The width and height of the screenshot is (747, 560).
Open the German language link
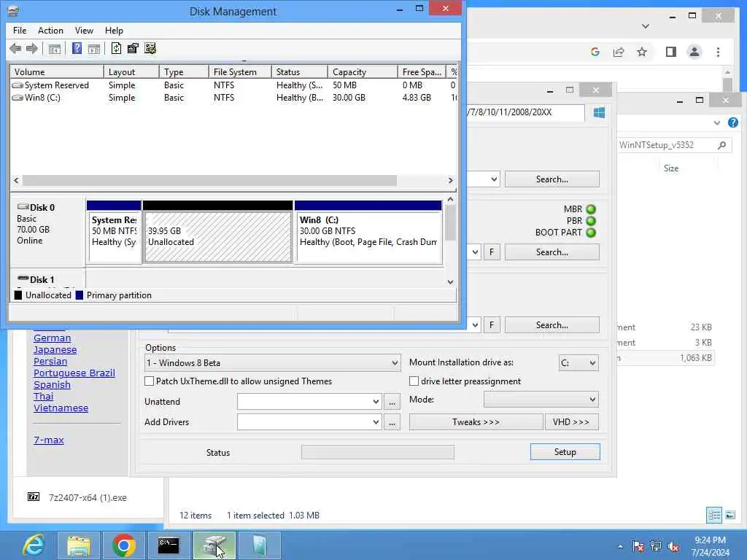(53, 338)
